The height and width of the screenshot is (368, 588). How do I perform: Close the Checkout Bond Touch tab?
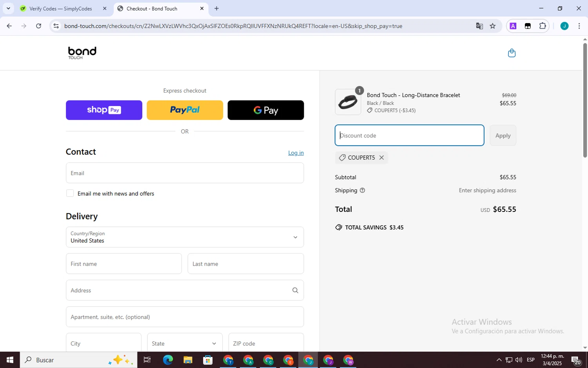pos(202,8)
